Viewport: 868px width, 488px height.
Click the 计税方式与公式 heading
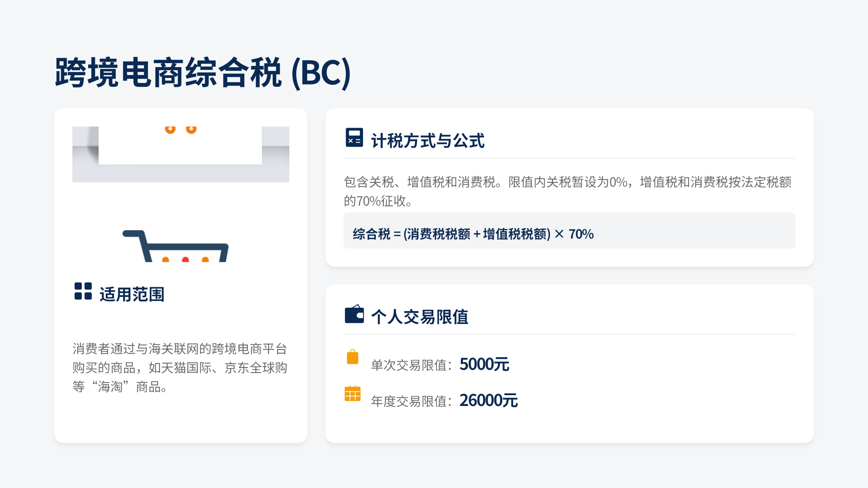pyautogui.click(x=428, y=141)
